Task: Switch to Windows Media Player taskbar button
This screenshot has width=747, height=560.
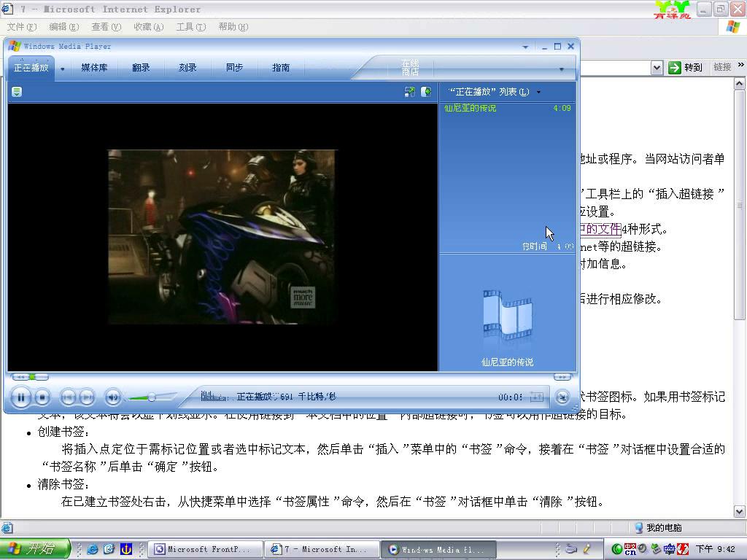Action: pyautogui.click(x=438, y=549)
